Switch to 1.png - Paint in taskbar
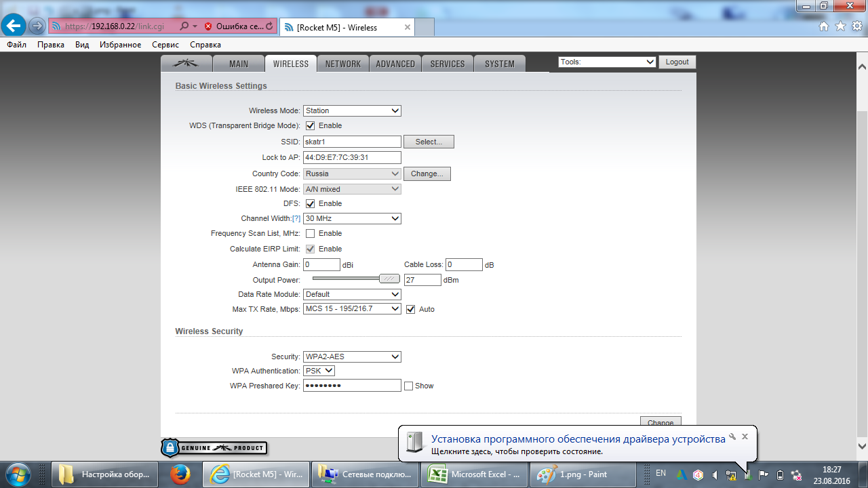Image resolution: width=868 pixels, height=488 pixels. pos(582,474)
